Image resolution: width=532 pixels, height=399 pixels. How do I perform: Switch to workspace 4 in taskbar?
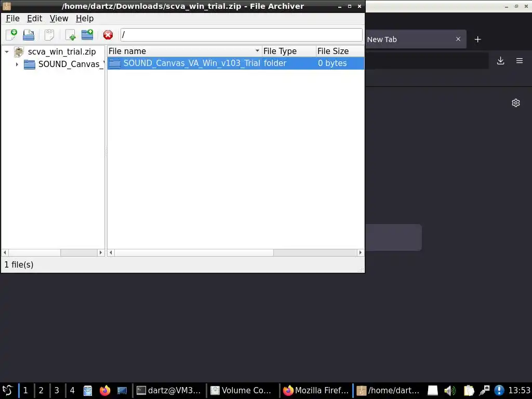(x=72, y=391)
